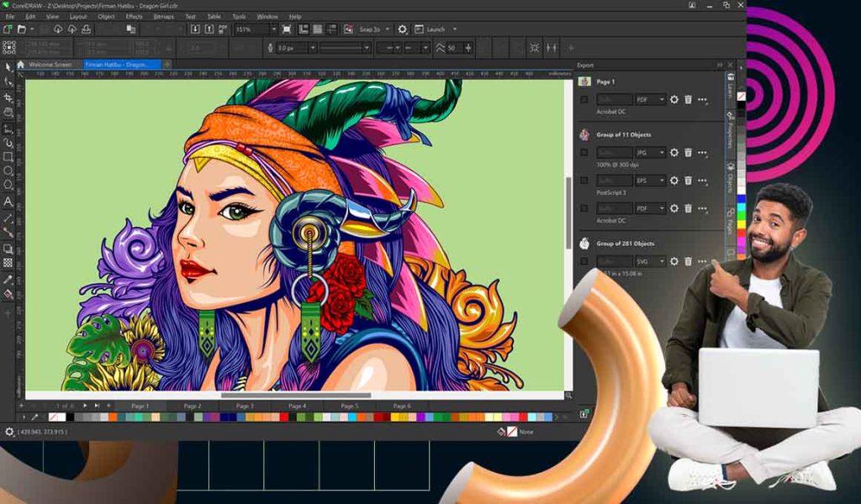Click the Export icon in toolbar

click(x=209, y=29)
